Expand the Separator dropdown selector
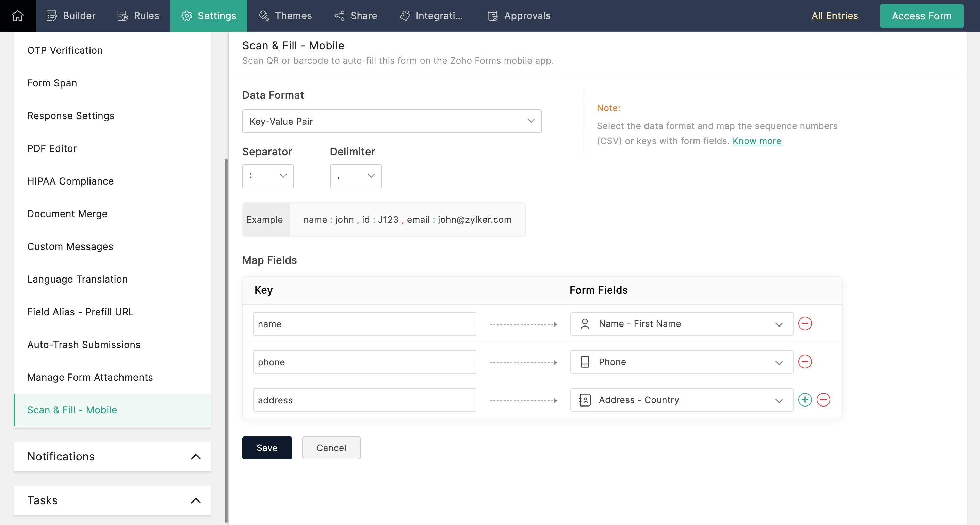Screen dimensions: 980x525 point(268,176)
